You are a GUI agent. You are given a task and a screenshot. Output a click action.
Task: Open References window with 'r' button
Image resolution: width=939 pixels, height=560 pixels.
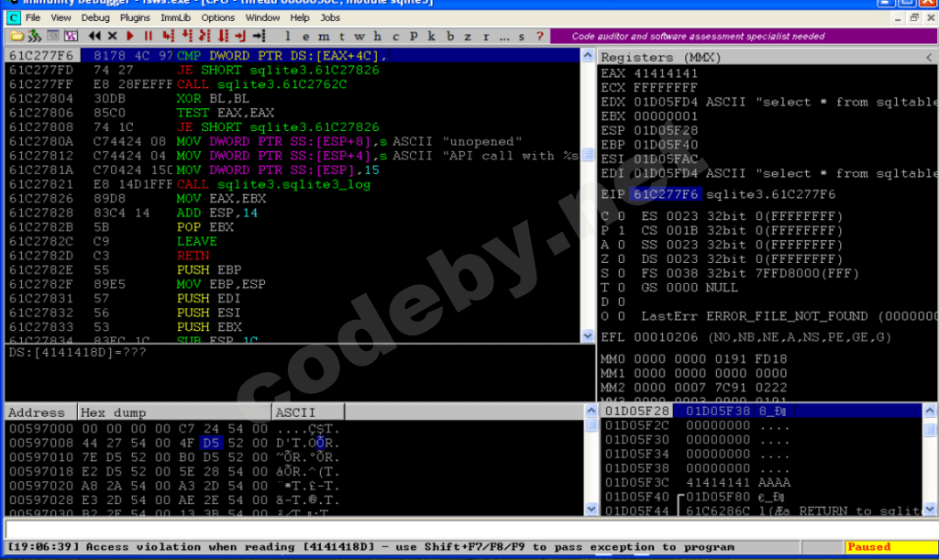486,37
